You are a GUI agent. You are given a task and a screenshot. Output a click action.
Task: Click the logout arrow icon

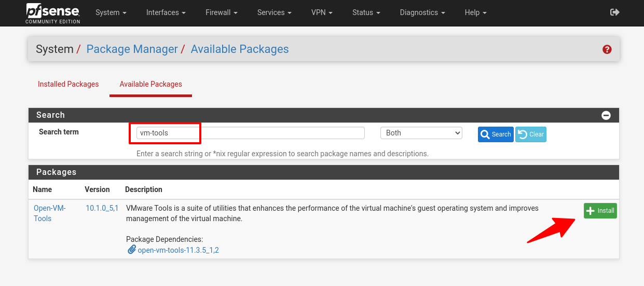(x=615, y=12)
